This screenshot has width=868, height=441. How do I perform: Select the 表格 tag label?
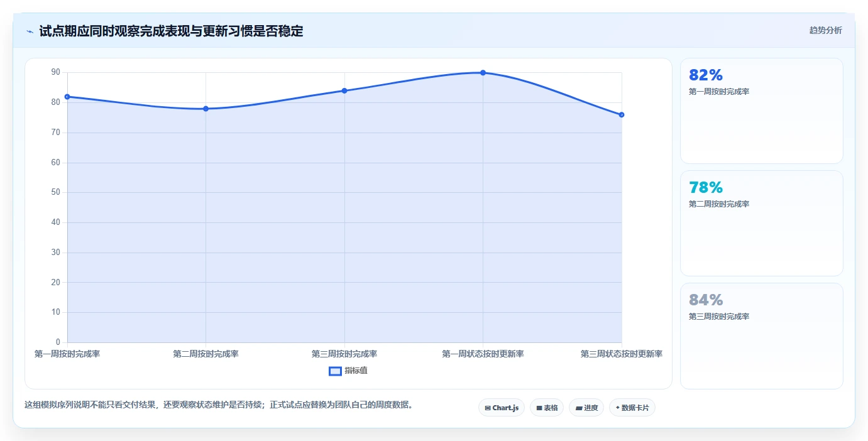click(551, 408)
